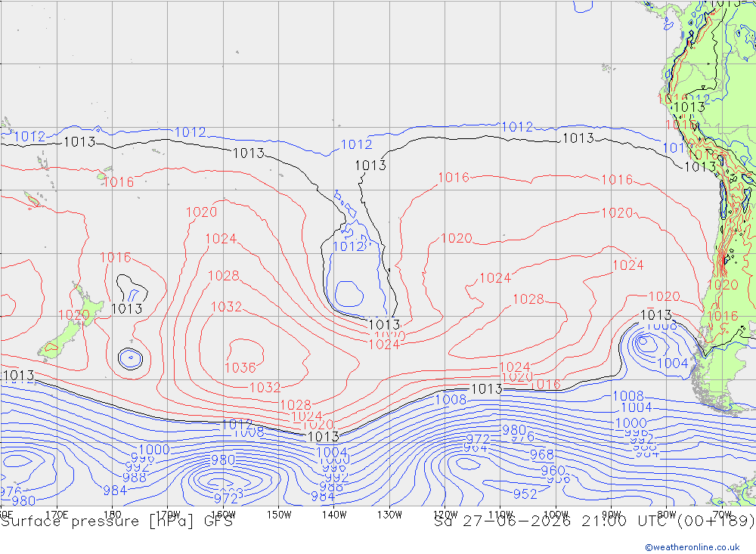The image size is (756, 554).
Task: Open the weatheronline.co.uk copyright link
Action: 692,546
